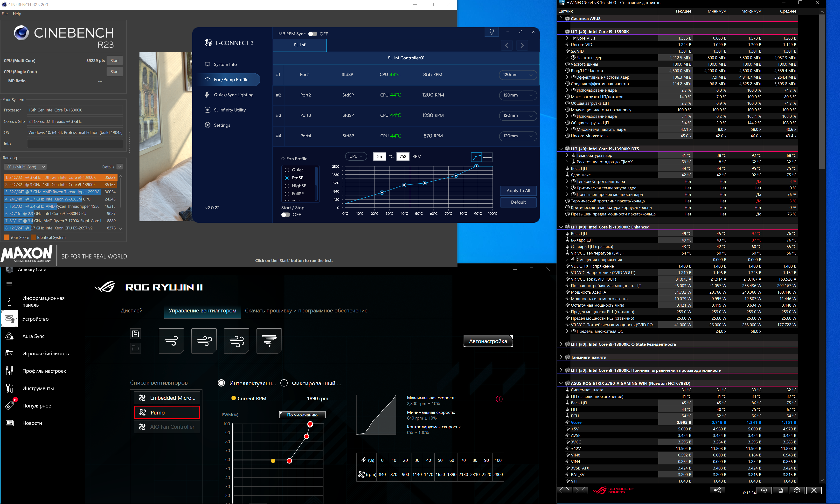The width and height of the screenshot is (840, 504).
Task: Click the Apply To All button
Action: [518, 191]
